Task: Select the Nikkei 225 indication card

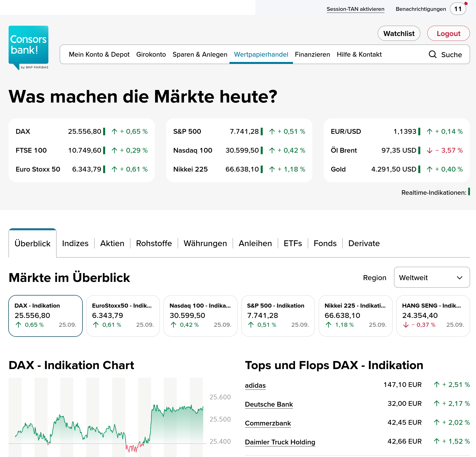Action: [355, 316]
